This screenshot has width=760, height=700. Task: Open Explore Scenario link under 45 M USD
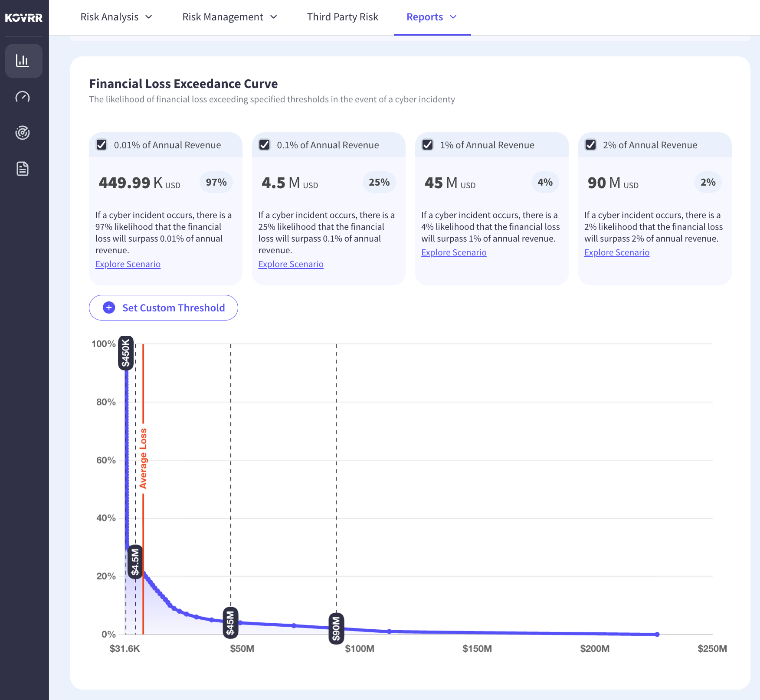[454, 252]
